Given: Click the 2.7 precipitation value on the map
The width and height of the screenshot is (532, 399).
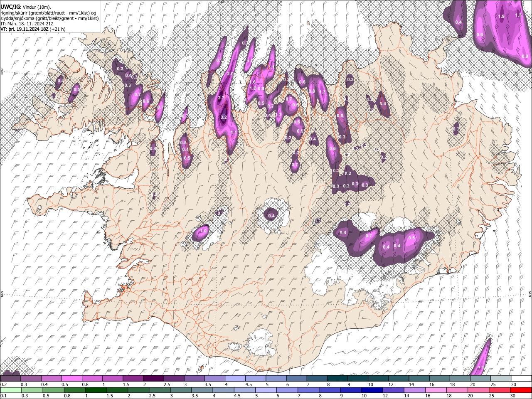Looking at the screenshot, I should (221, 98).
